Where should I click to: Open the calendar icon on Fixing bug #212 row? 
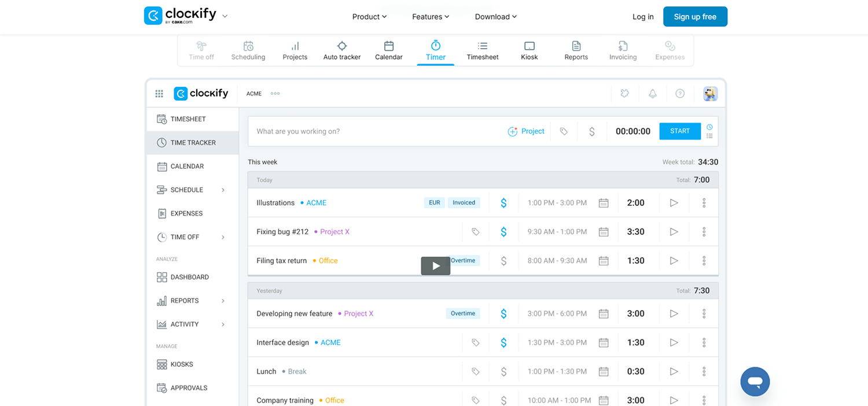coord(604,232)
